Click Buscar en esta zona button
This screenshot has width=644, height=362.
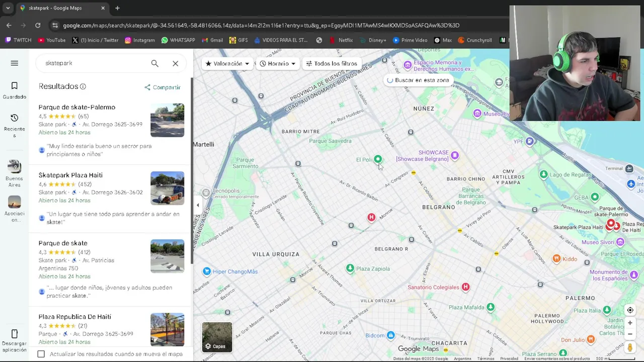pyautogui.click(x=418, y=80)
